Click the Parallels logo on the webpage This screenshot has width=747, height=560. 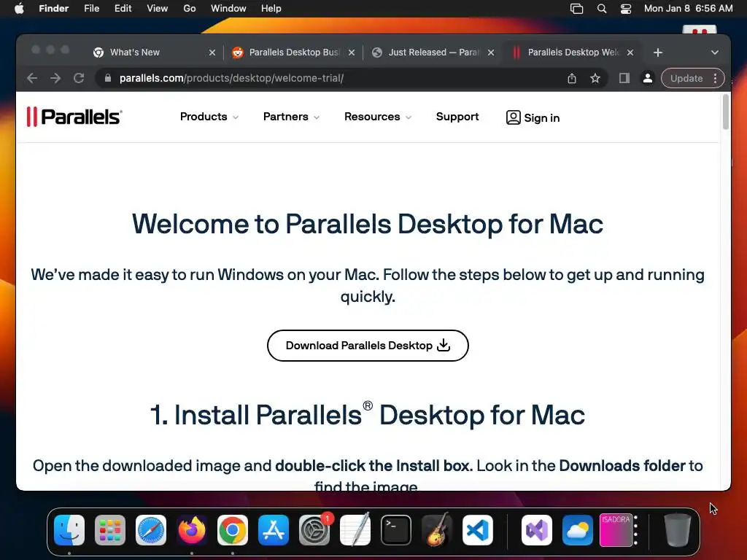[74, 117]
